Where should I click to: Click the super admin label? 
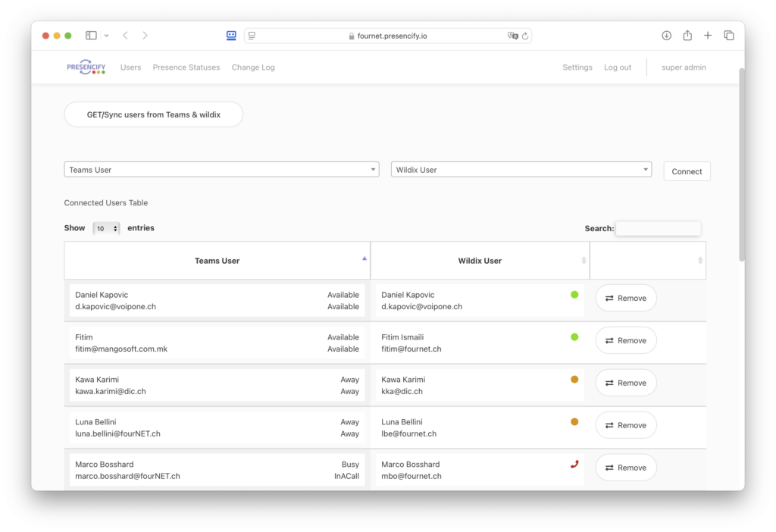point(684,67)
